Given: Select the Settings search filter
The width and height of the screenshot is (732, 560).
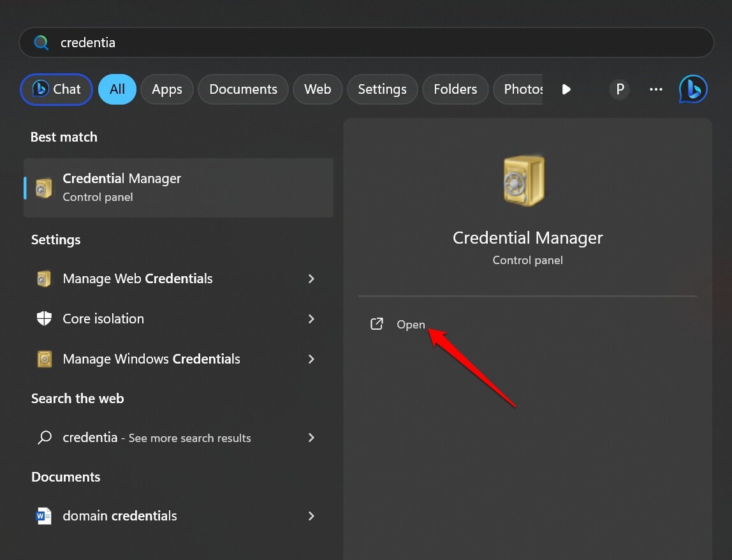Looking at the screenshot, I should pyautogui.click(x=382, y=89).
